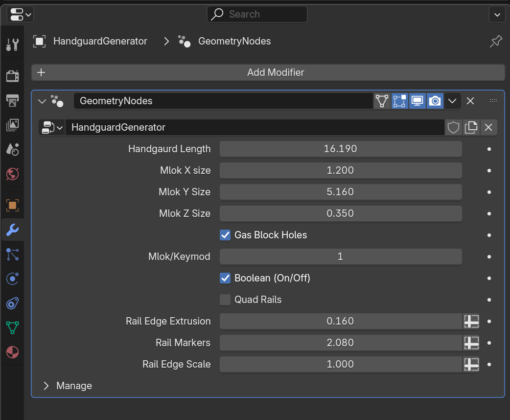This screenshot has width=510, height=420.
Task: Toggle render visibility for GeometryNodes modifier
Action: point(435,101)
